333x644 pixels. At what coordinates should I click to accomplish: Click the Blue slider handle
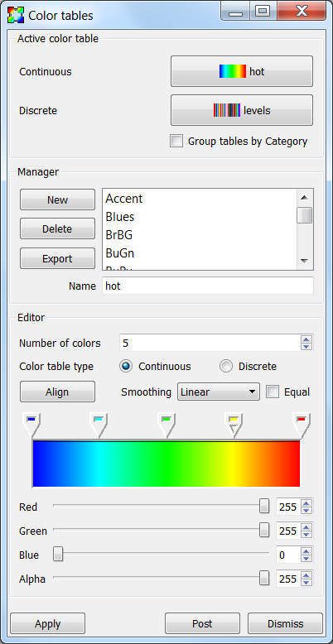coord(58,555)
